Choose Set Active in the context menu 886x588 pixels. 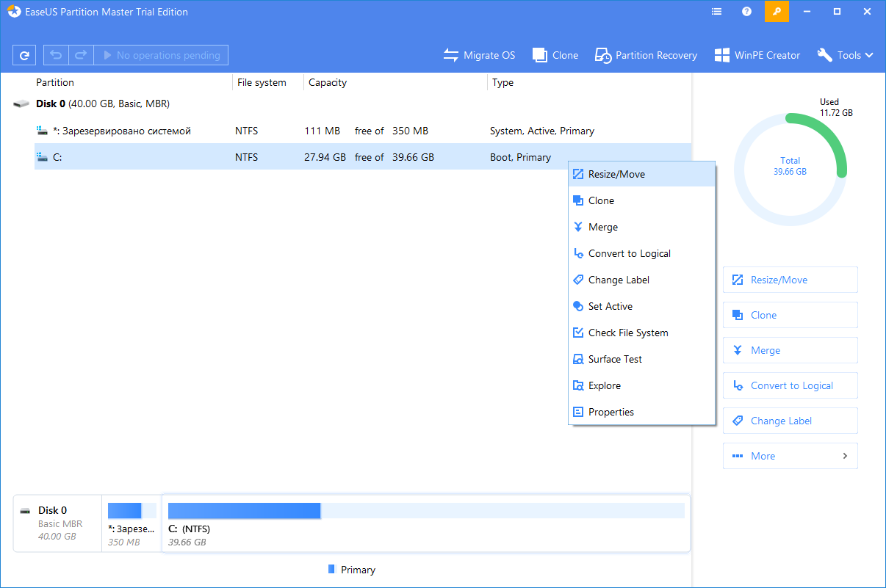click(642, 306)
